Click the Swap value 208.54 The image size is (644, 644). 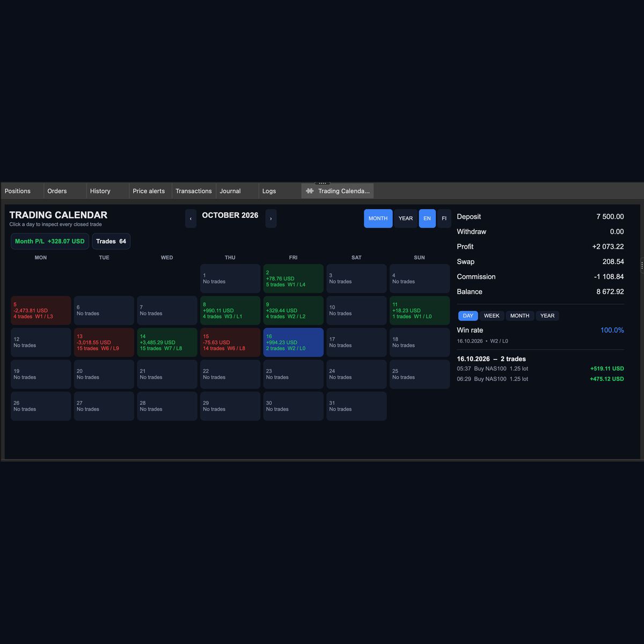[613, 262]
